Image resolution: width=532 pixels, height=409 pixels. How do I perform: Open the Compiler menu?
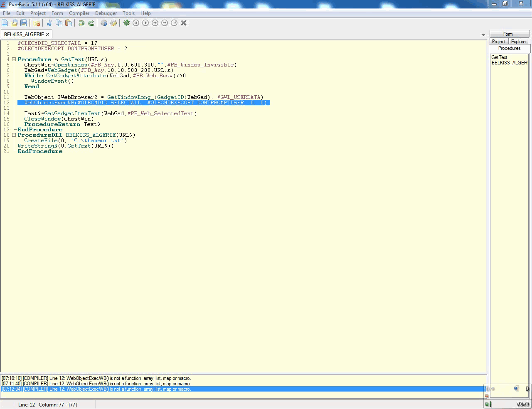[x=79, y=13]
